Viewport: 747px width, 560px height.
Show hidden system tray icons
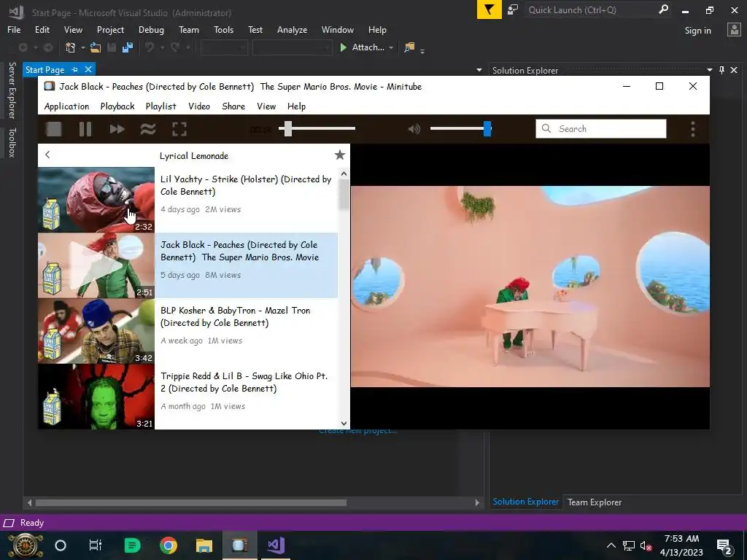pyautogui.click(x=611, y=545)
